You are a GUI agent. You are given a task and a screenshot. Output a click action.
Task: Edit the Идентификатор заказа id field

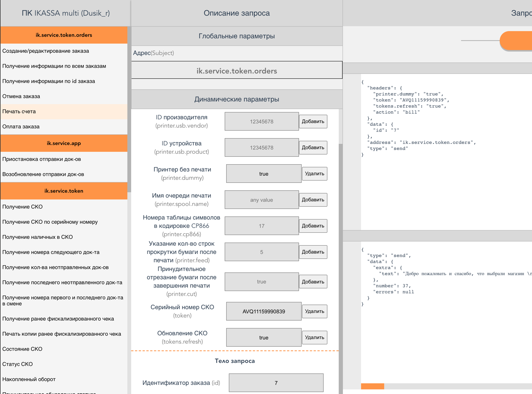(x=276, y=383)
